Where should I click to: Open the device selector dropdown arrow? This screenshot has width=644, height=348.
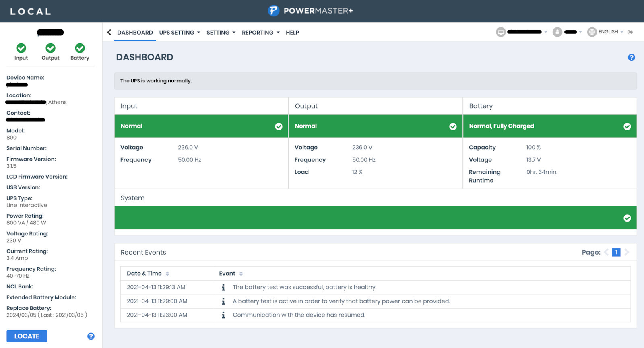(546, 32)
